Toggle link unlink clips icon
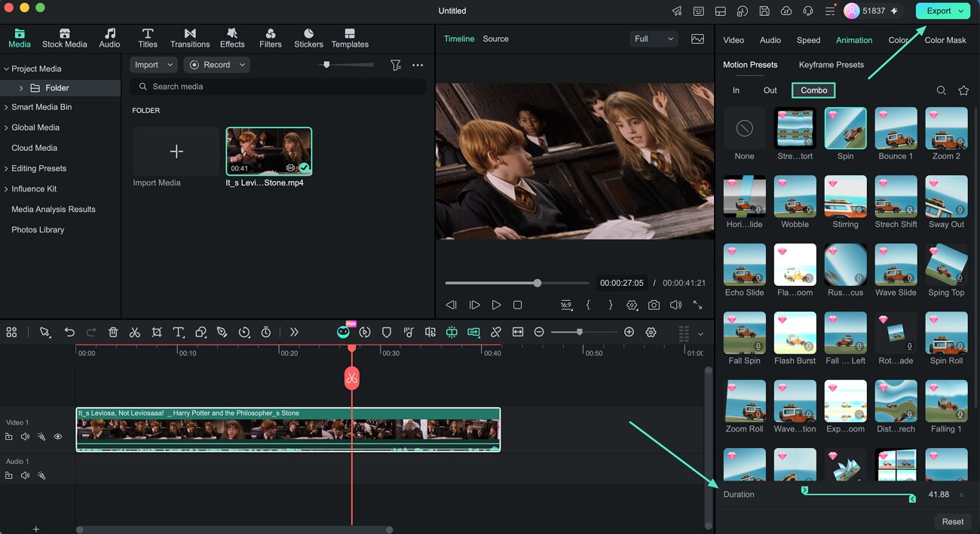Image resolution: width=980 pixels, height=534 pixels. 496,332
